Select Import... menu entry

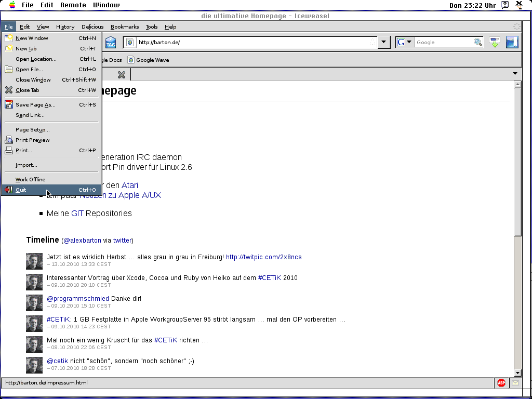(x=51, y=165)
